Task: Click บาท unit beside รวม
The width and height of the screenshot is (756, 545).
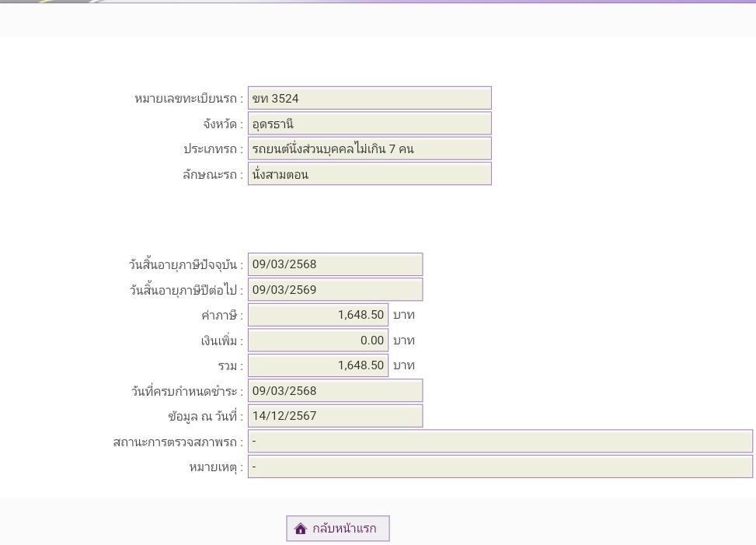Action: pyautogui.click(x=404, y=365)
